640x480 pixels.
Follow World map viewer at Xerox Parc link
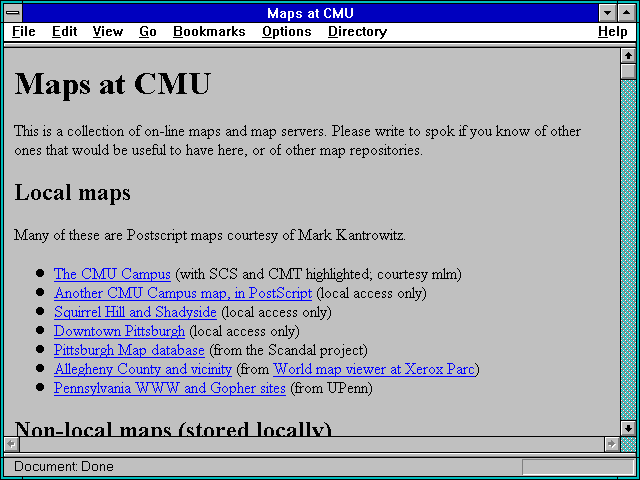coord(374,369)
